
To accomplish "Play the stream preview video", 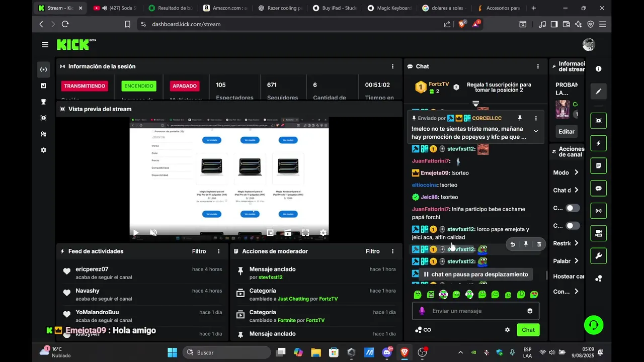I will click(x=135, y=233).
